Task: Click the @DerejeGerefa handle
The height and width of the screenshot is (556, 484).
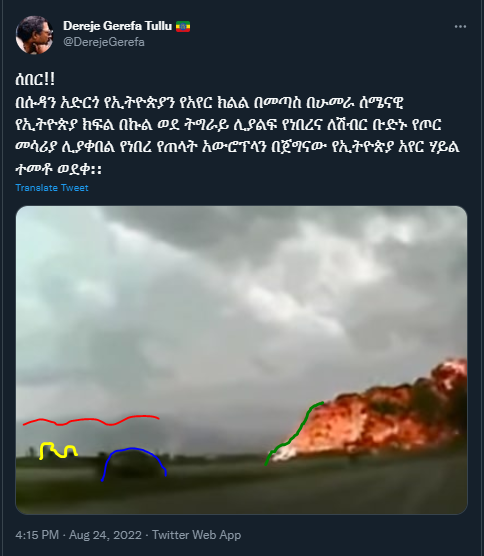Action: 104,42
